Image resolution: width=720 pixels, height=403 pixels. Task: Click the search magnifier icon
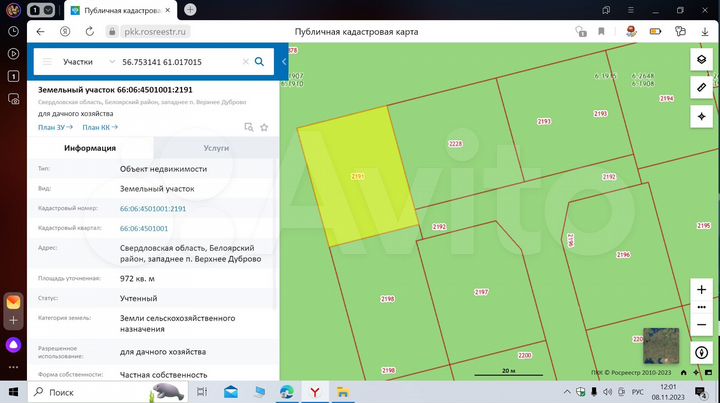259,62
